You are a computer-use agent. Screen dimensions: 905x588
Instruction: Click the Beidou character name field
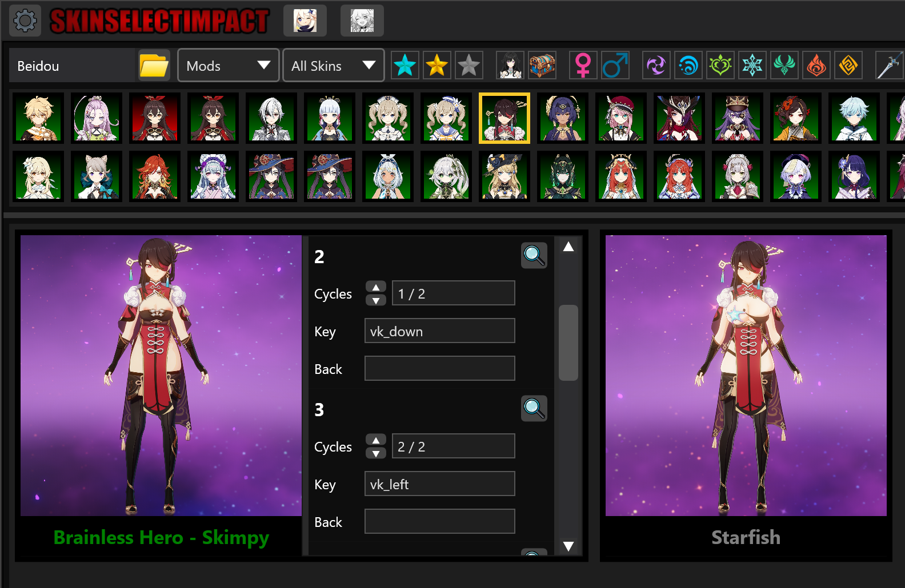73,65
